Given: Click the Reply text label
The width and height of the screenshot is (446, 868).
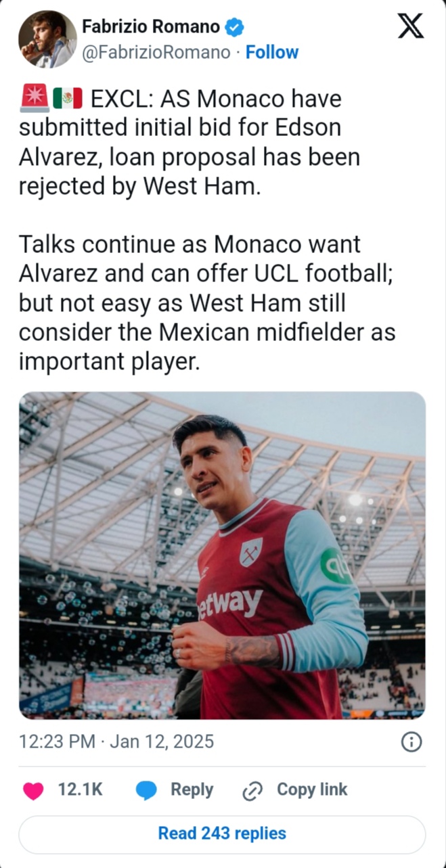Looking at the screenshot, I should (192, 790).
